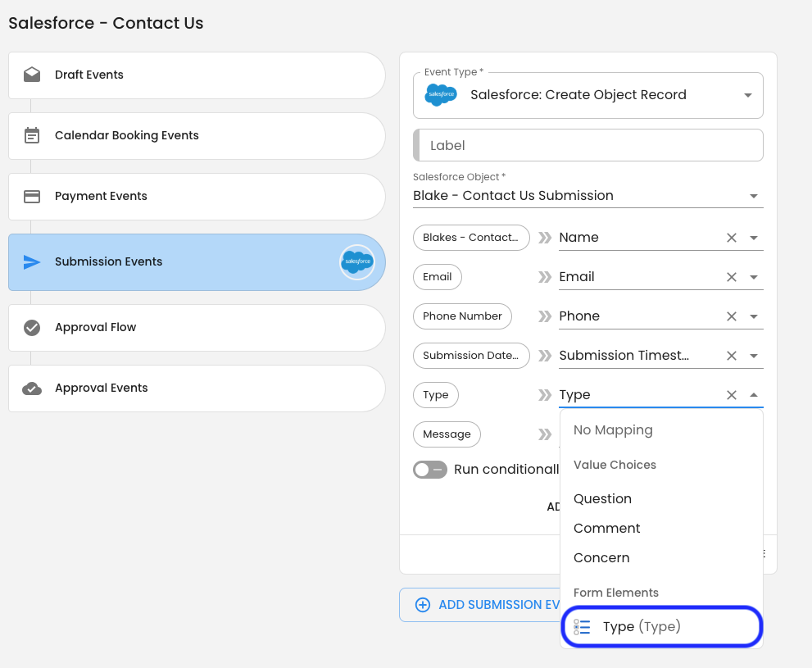Screen dimensions: 812x668
Task: Click the Phone Number field chip
Action: 462,316
